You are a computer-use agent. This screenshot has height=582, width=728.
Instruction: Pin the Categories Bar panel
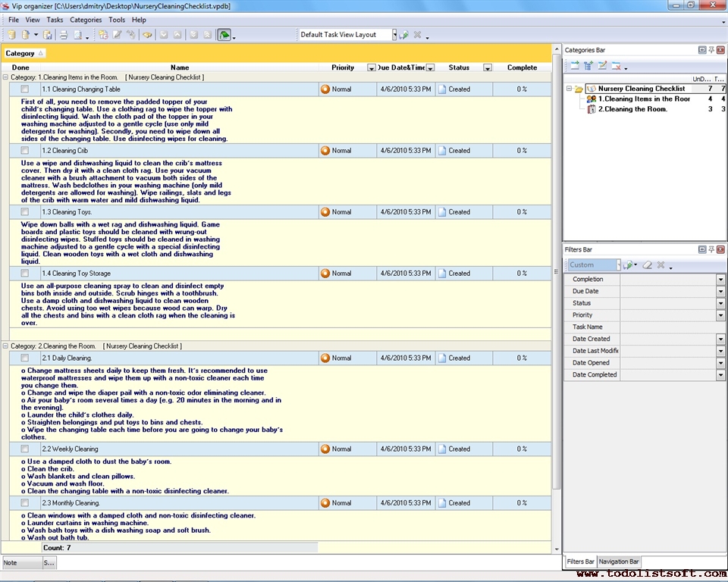click(711, 50)
